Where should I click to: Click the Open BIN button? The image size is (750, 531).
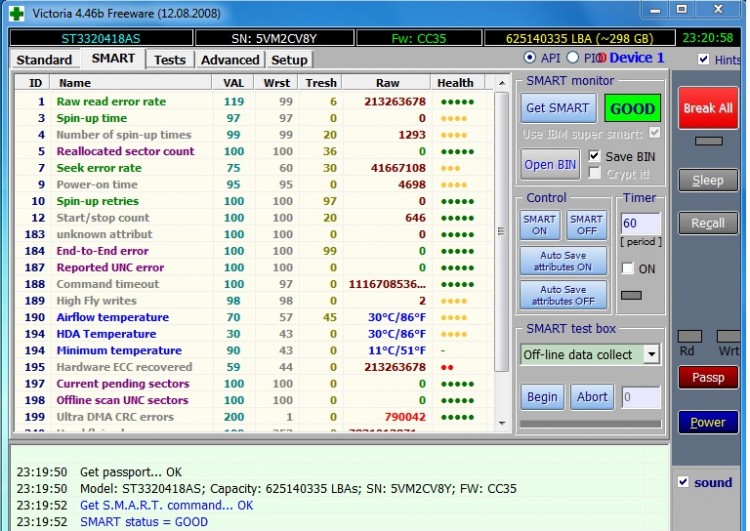pyautogui.click(x=550, y=165)
